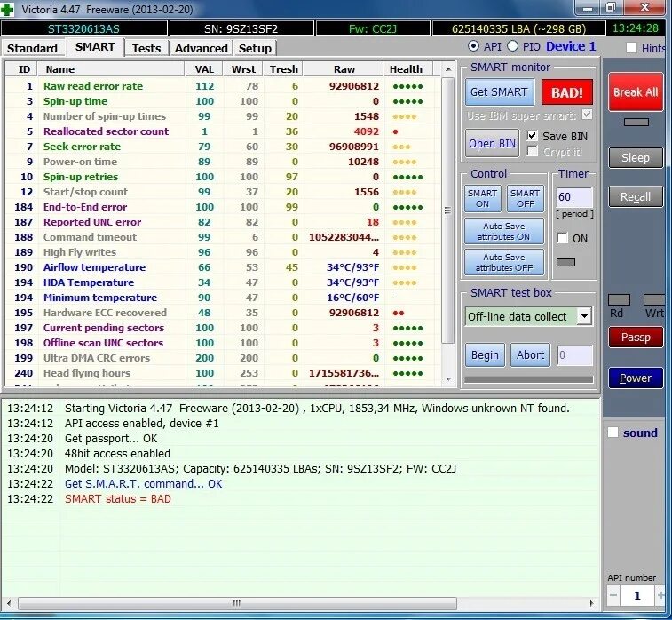Click the ST3320613AS model field
The height and width of the screenshot is (620, 672).
pyautogui.click(x=84, y=28)
